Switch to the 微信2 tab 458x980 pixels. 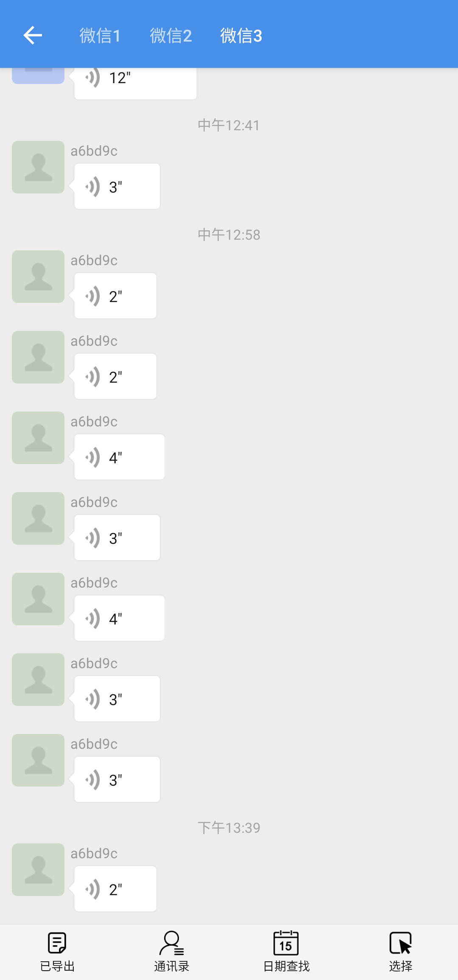coord(171,36)
